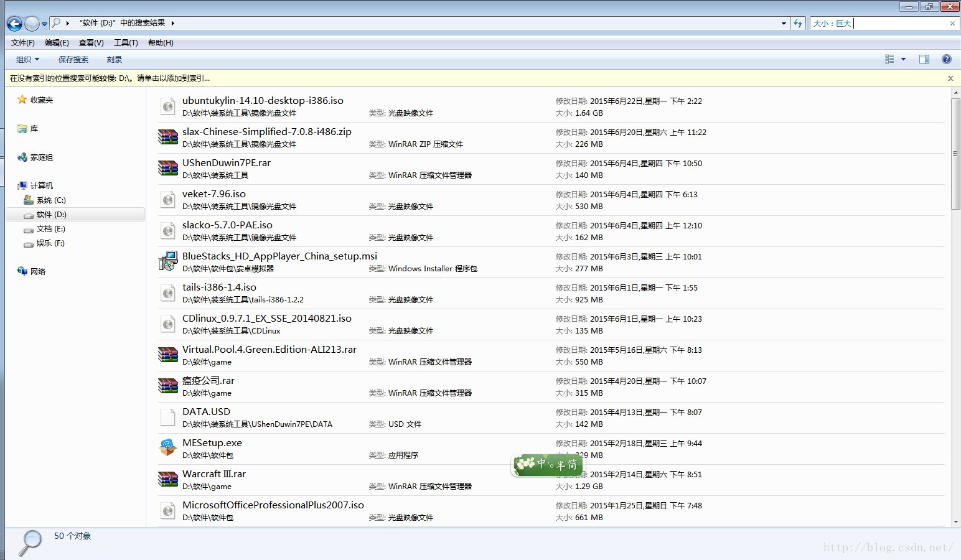Click the Warcraft III.rar archive icon
This screenshot has height=560, width=961.
coord(167,480)
